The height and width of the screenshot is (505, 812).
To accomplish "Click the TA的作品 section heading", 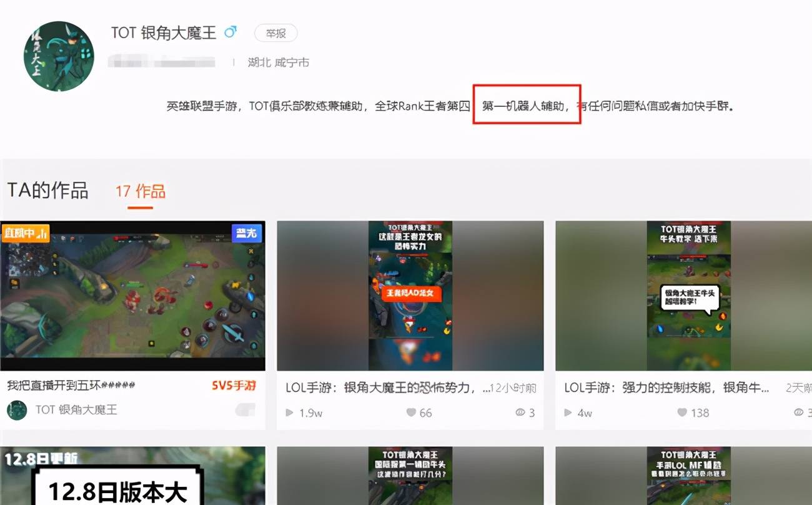I will (x=47, y=191).
